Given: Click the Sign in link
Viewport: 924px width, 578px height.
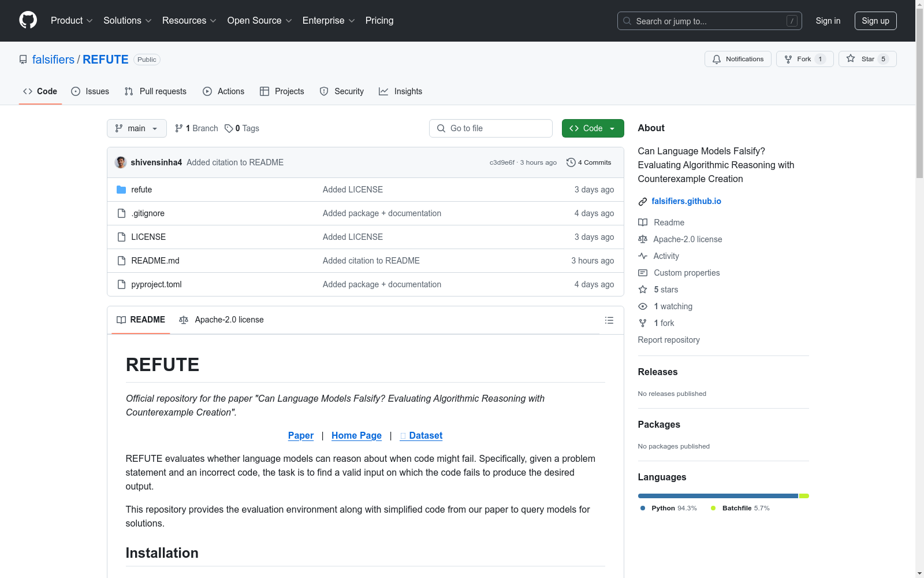Looking at the screenshot, I should tap(828, 21).
